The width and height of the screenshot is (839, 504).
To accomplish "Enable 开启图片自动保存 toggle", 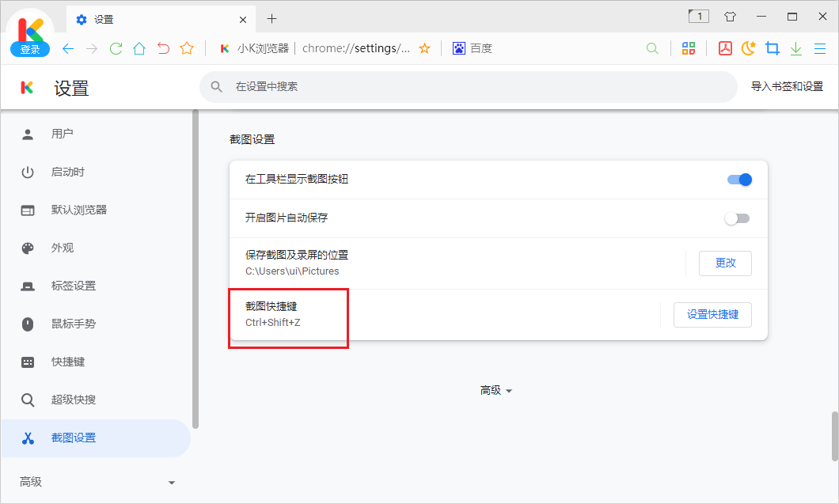I will point(738,218).
